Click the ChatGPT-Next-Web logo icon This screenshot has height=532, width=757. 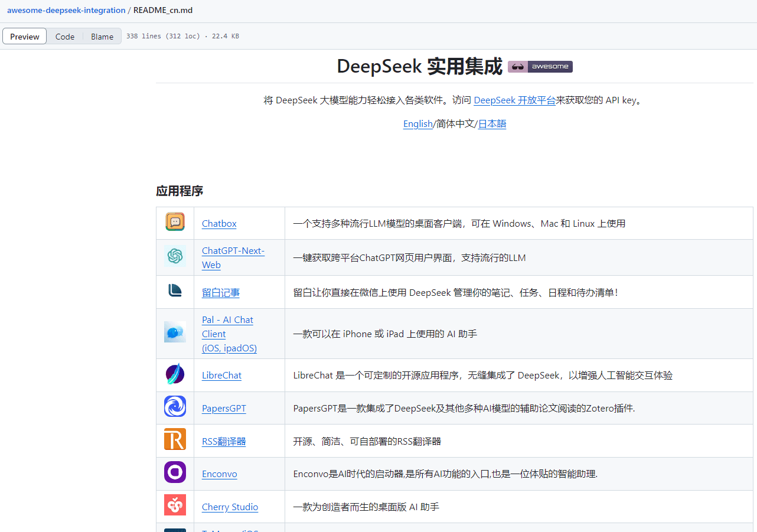[x=175, y=256]
